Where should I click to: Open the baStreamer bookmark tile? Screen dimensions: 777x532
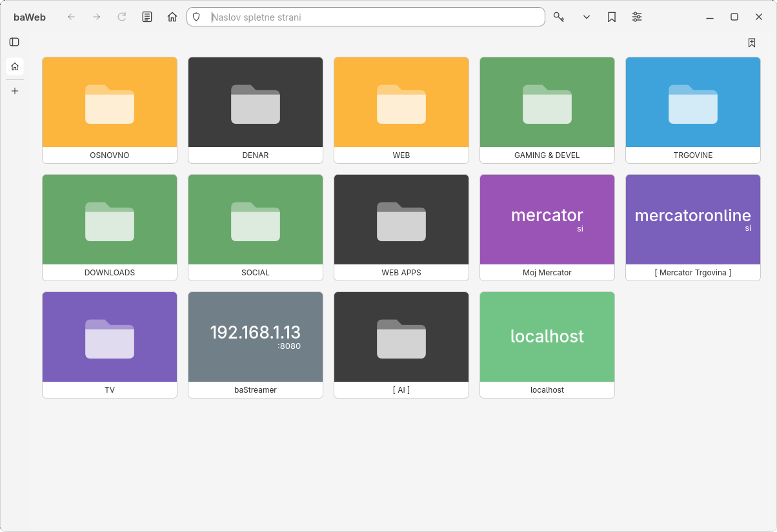(256, 345)
